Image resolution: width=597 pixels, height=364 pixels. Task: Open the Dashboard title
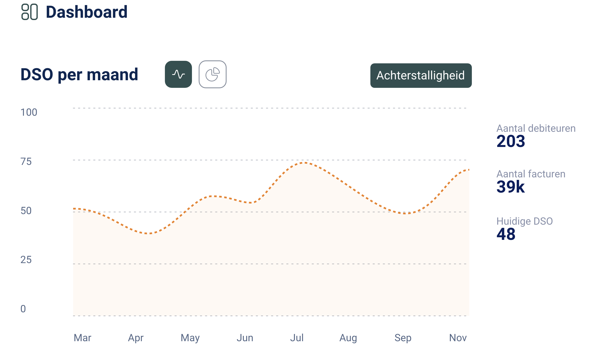pyautogui.click(x=86, y=12)
